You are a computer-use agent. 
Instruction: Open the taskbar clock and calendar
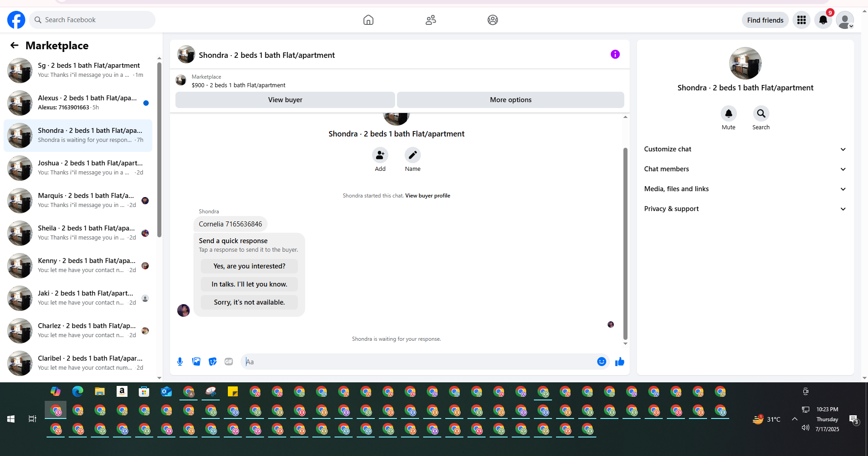tap(827, 419)
